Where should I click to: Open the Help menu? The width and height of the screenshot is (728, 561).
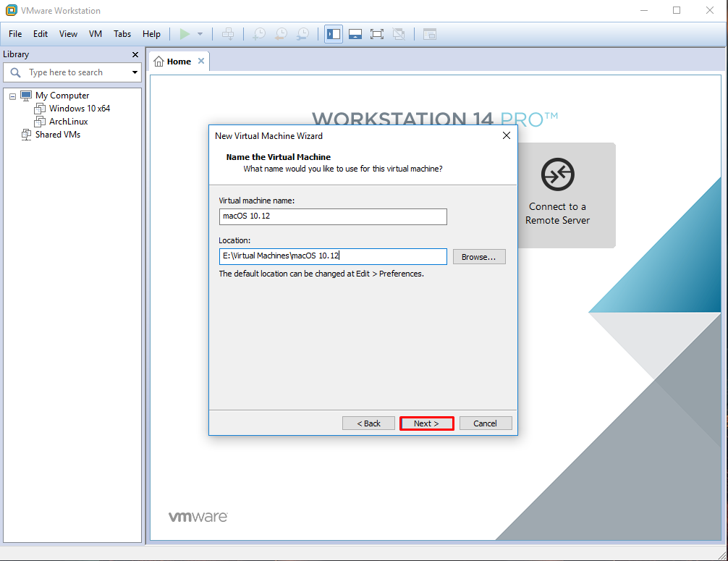pos(151,34)
